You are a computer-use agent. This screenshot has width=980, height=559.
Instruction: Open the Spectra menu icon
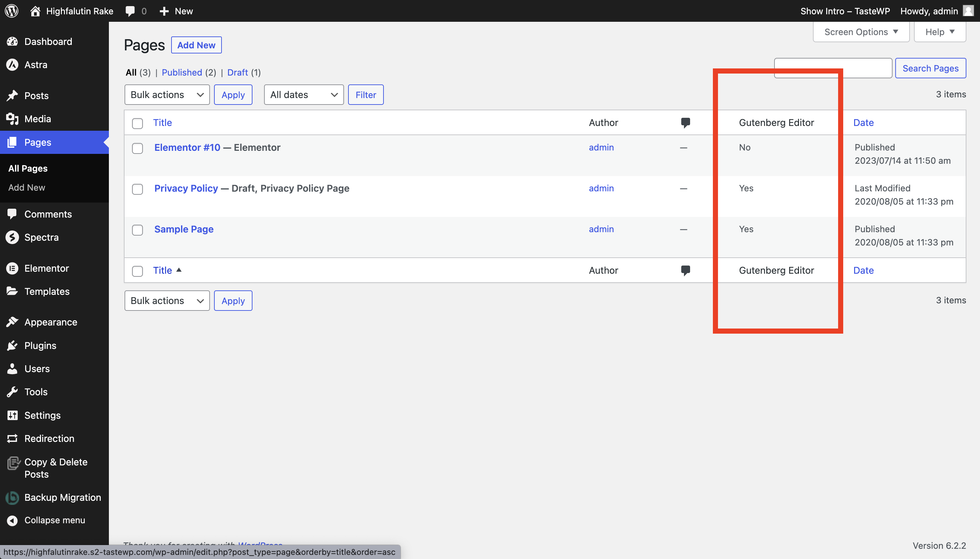click(12, 237)
